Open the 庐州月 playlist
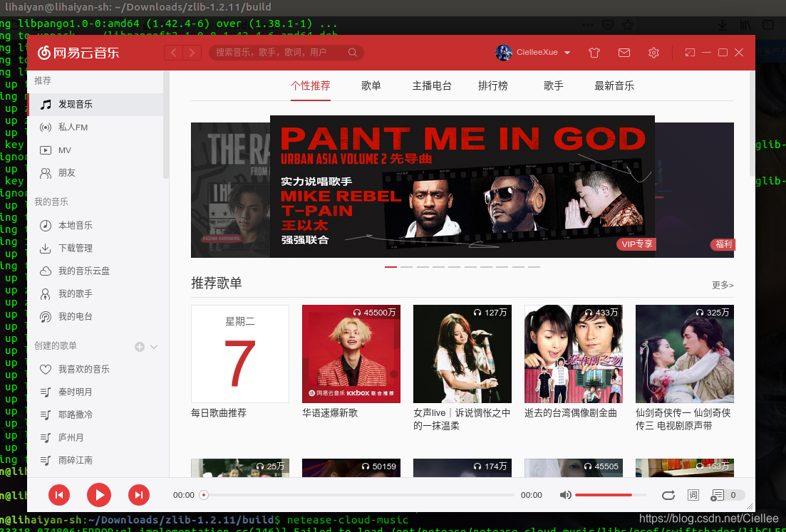 tap(95, 437)
